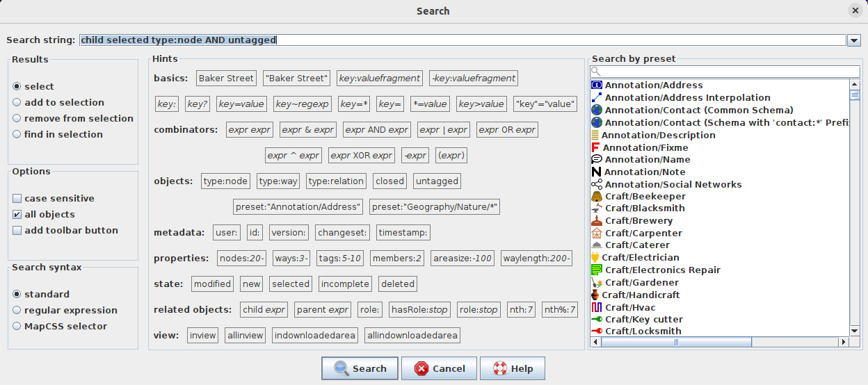868x385 pixels.
Task: Click the Craft/Handicraft vase icon
Action: 595,295
